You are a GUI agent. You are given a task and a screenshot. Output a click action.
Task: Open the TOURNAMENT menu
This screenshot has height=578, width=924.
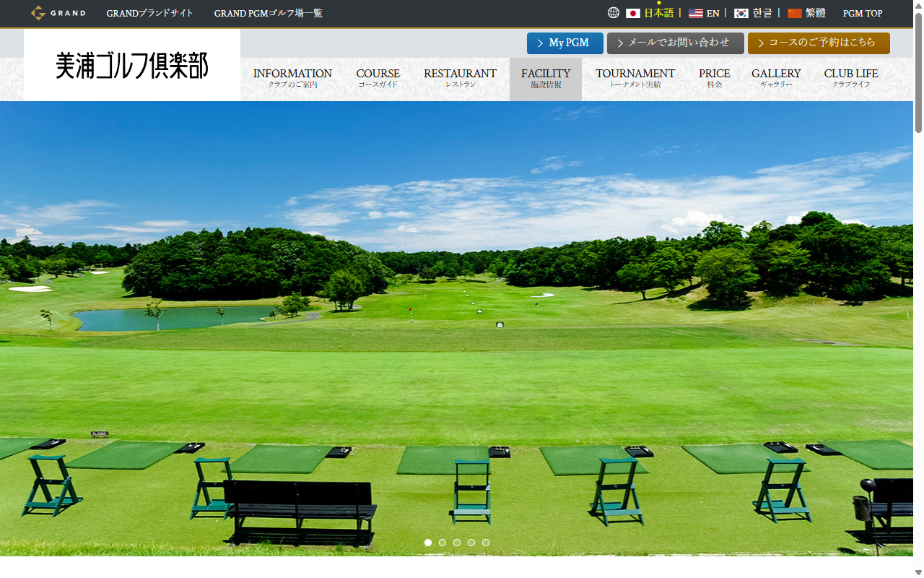635,79
